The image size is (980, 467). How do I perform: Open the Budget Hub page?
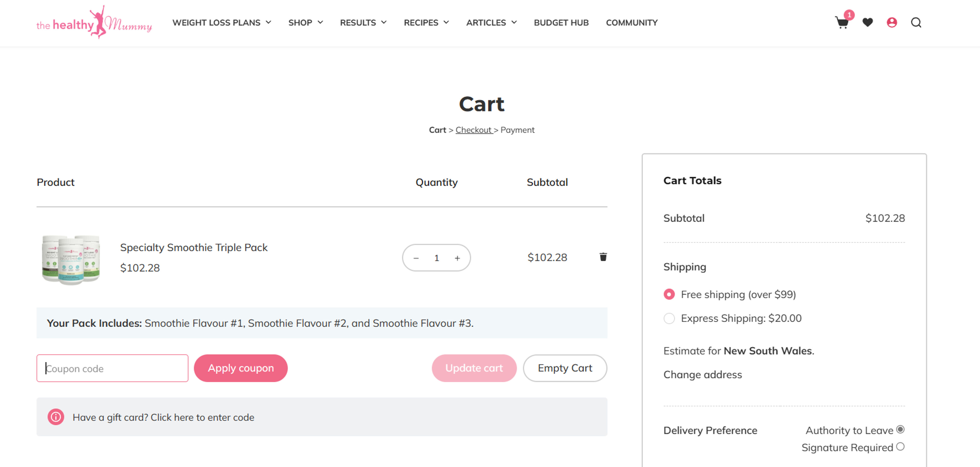[561, 22]
